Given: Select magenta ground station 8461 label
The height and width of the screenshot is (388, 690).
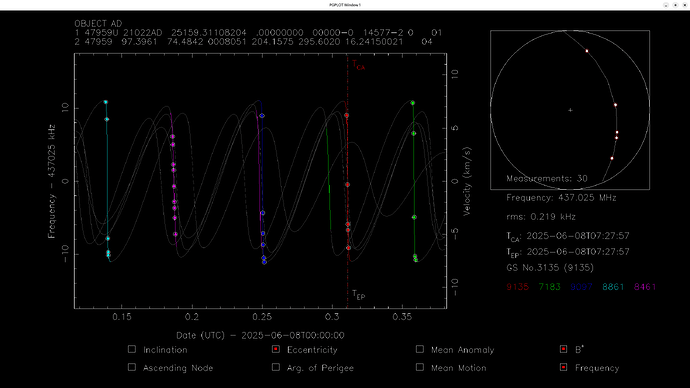Looking at the screenshot, I should (x=645, y=287).
